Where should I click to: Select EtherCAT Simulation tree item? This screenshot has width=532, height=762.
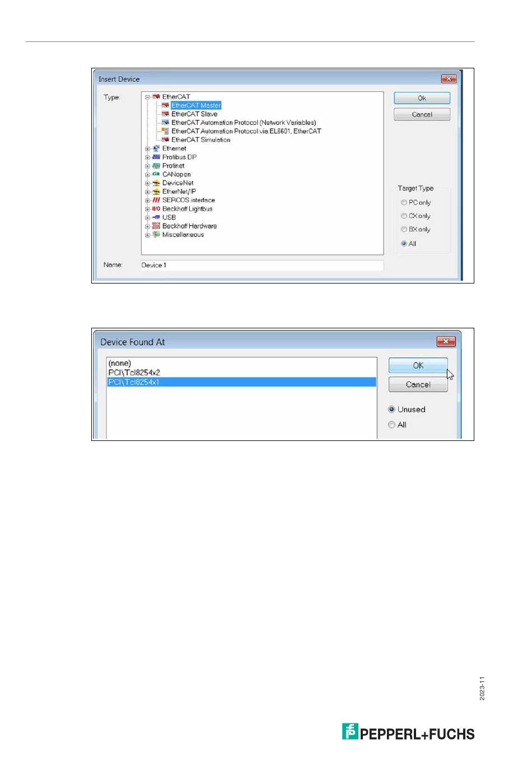pyautogui.click(x=201, y=140)
